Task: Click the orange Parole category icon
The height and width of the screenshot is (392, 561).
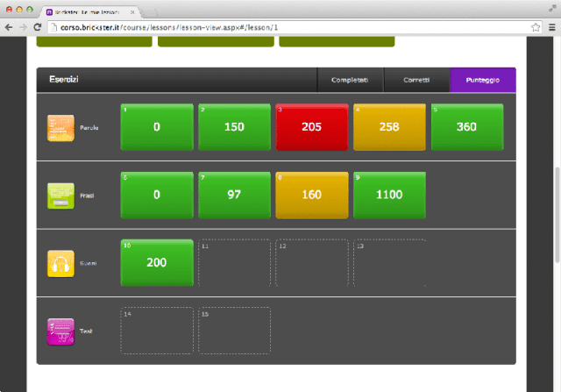Action: [x=60, y=127]
